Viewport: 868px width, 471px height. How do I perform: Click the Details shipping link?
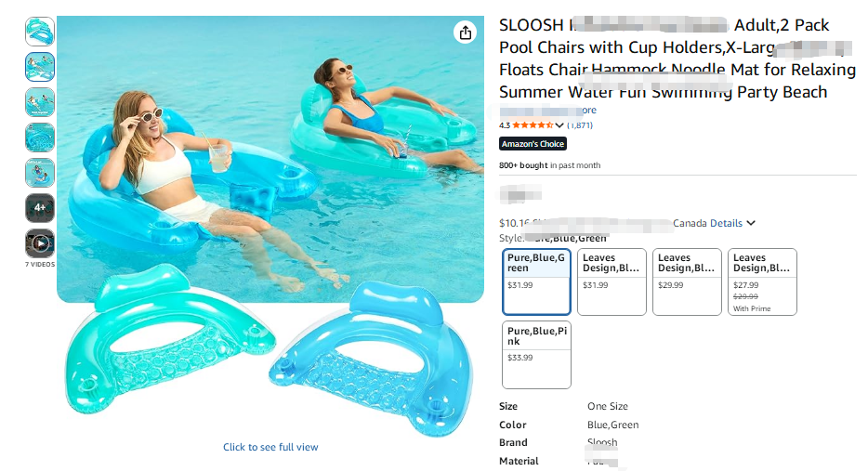tap(727, 223)
